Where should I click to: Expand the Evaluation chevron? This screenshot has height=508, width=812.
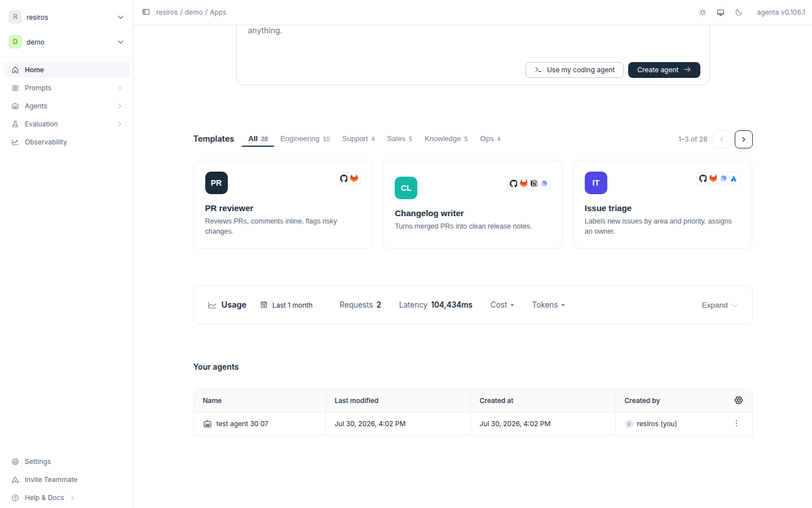(120, 124)
